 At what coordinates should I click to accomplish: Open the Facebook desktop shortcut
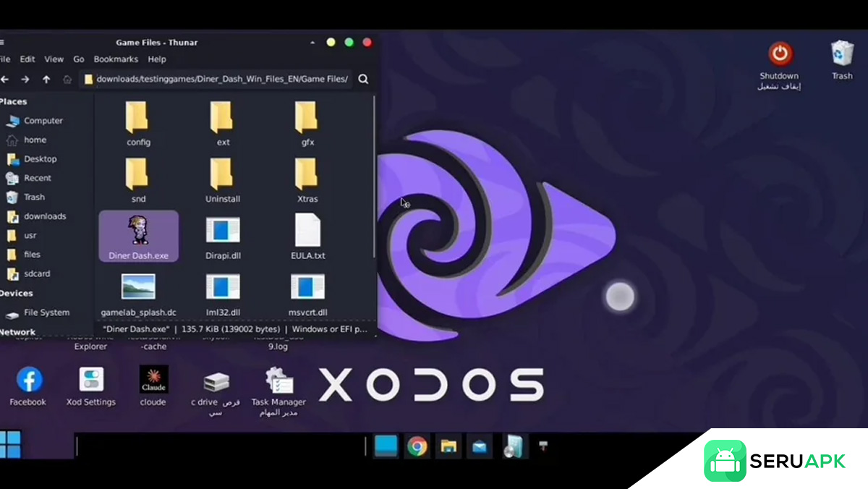[x=28, y=380]
